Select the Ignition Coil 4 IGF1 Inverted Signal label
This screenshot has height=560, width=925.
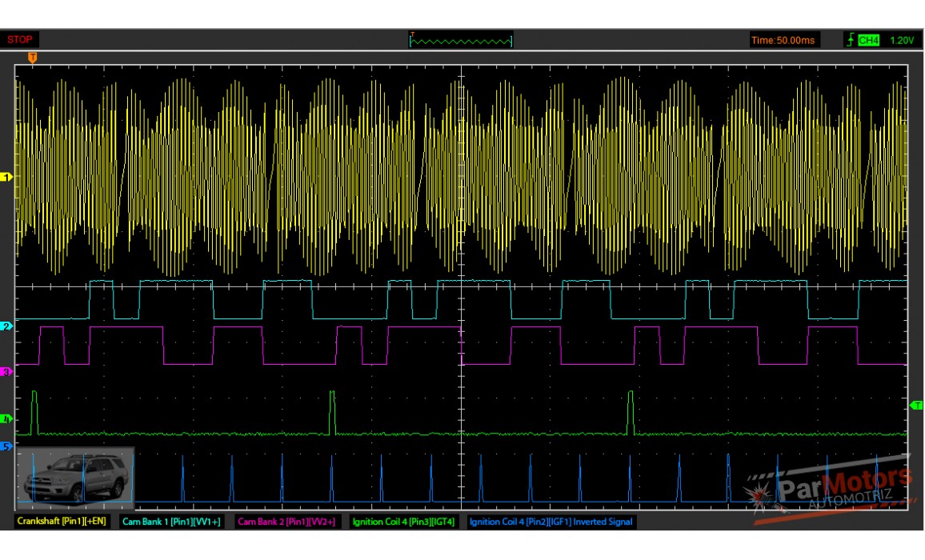point(551,522)
